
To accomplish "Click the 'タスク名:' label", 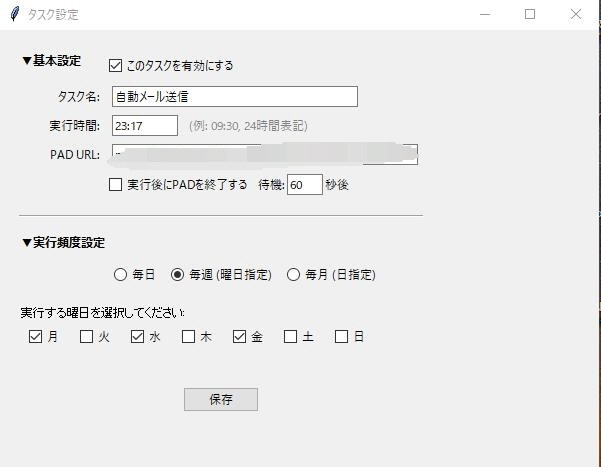I will click(x=79, y=97).
